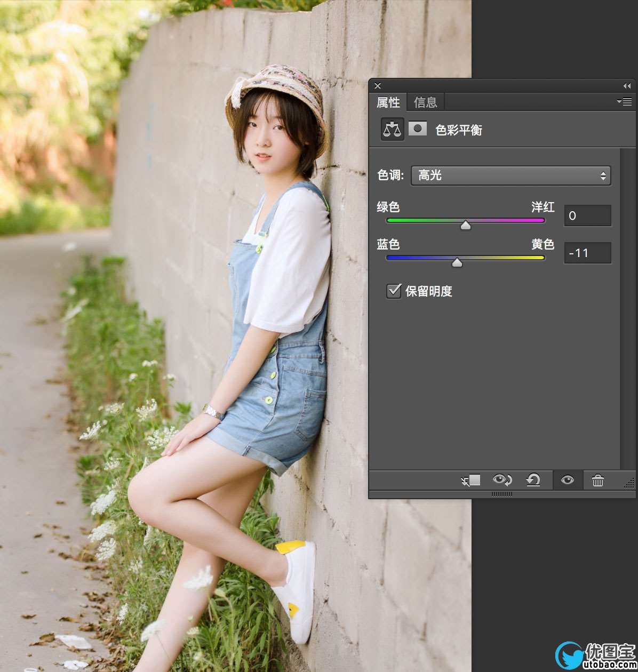Image resolution: width=638 pixels, height=672 pixels.
Task: Click the 黄色 label
Action: [x=543, y=244]
